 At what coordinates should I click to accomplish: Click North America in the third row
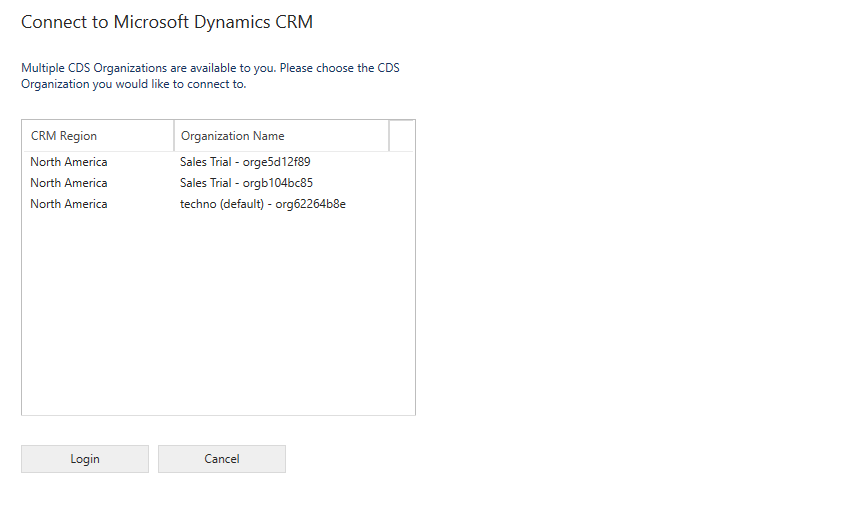68,204
